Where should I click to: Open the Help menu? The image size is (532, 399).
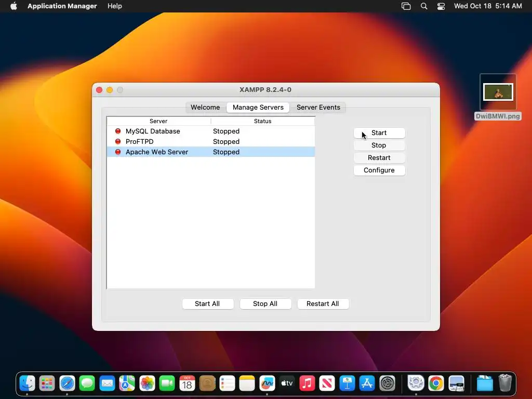point(115,6)
